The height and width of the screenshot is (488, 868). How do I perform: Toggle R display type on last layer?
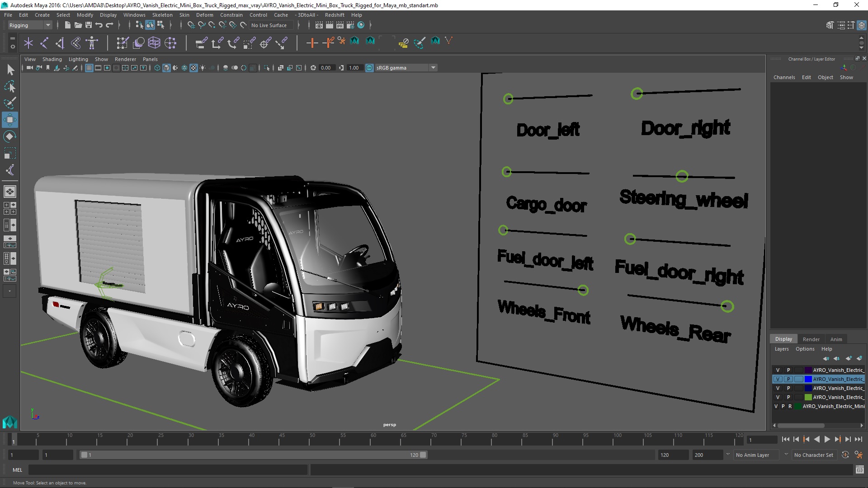tap(790, 406)
